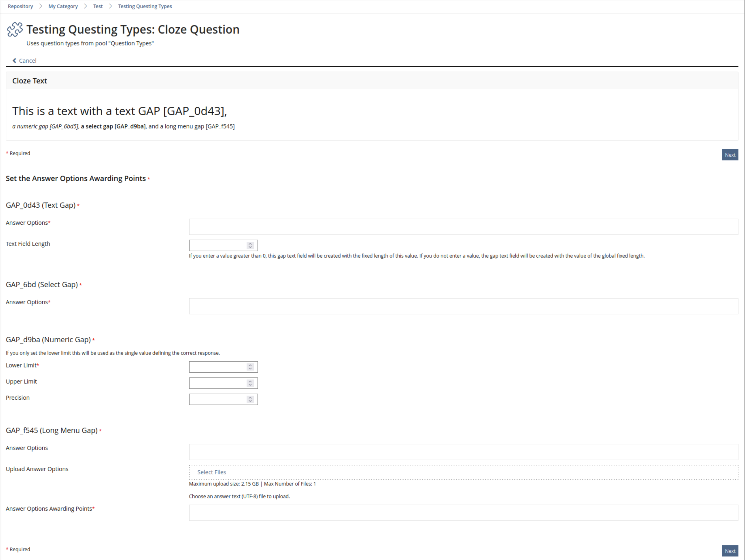Viewport: 745px width, 560px height.
Task: Focus the GAP_6bd Select Gap Answer Options field
Action: point(463,306)
